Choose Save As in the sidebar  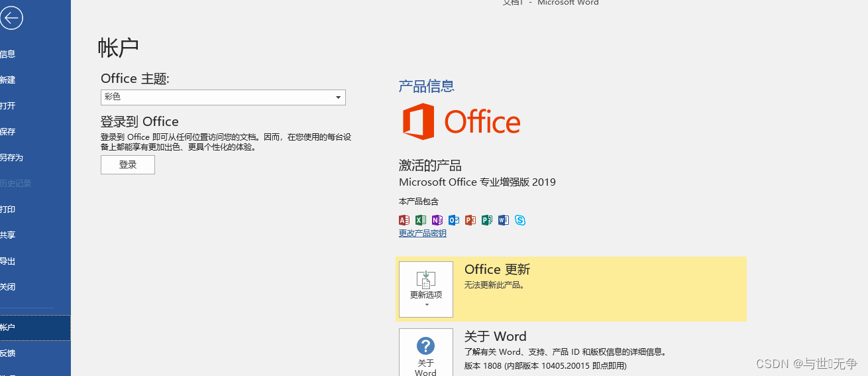tap(35, 157)
